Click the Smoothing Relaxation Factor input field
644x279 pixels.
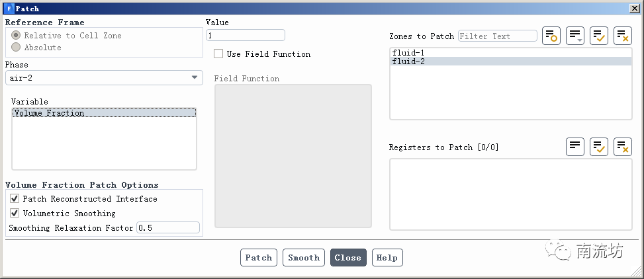(167, 228)
